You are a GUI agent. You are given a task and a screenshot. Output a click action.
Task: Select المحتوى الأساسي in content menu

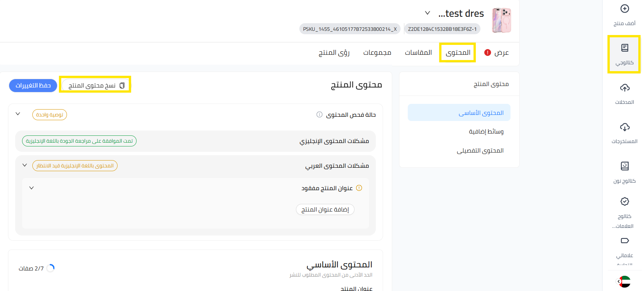point(459,113)
